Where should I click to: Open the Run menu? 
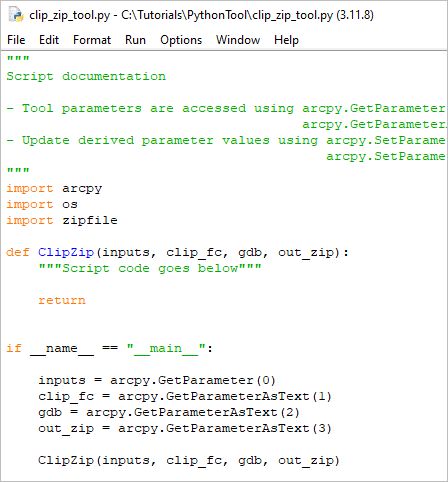coord(135,40)
